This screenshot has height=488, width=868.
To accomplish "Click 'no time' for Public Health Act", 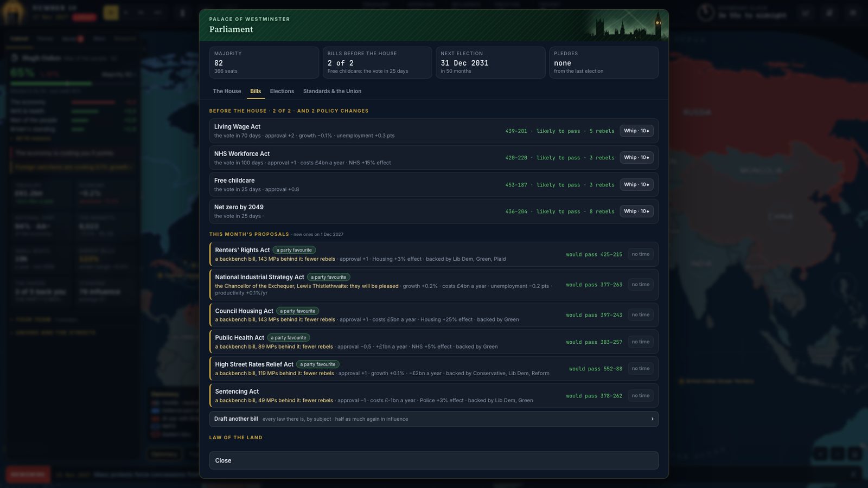I will pos(640,342).
